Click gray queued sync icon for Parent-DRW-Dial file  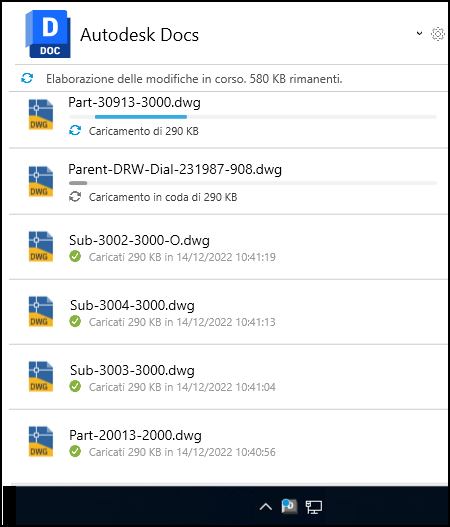75,197
